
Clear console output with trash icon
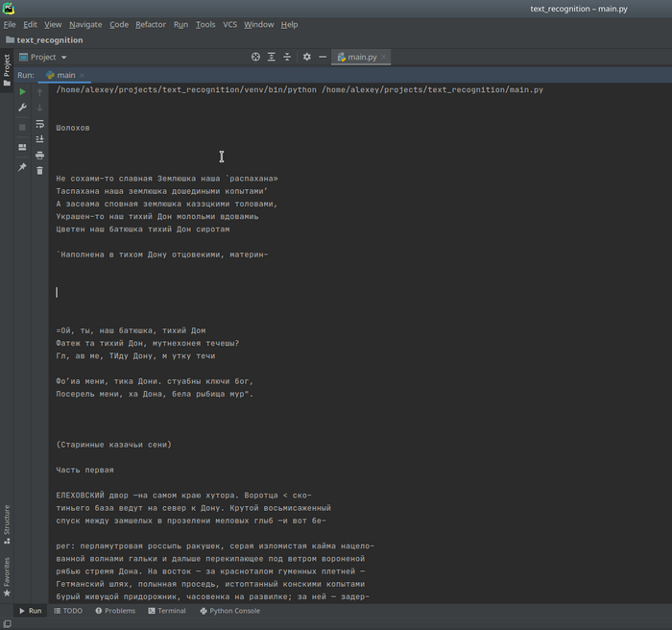(39, 170)
